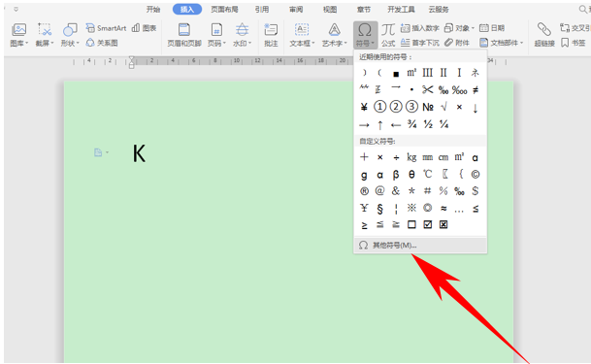
Task: Insert the left arrow ← symbol
Action: (x=396, y=124)
